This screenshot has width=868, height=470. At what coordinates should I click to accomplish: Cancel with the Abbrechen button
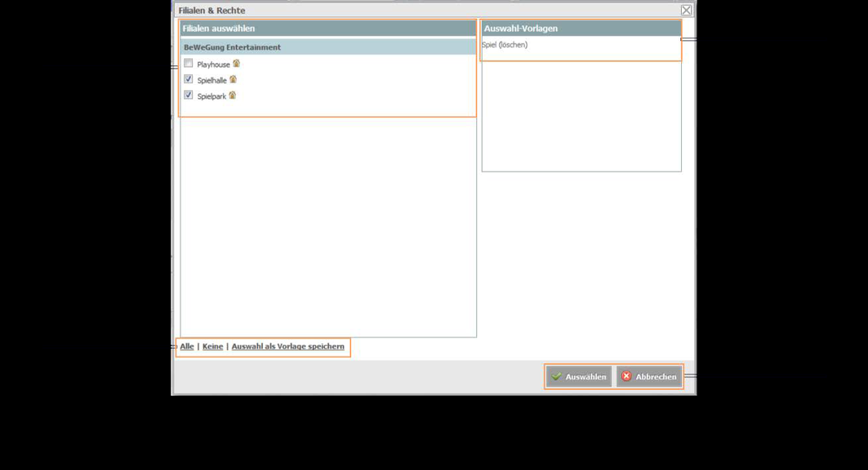[649, 376]
